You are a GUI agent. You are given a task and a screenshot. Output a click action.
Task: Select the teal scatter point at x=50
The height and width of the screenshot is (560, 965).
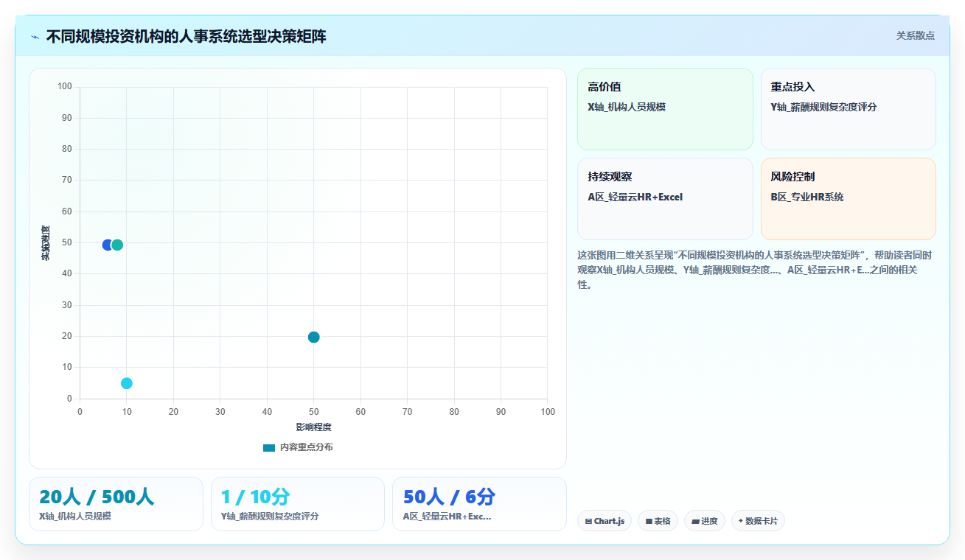pos(313,337)
